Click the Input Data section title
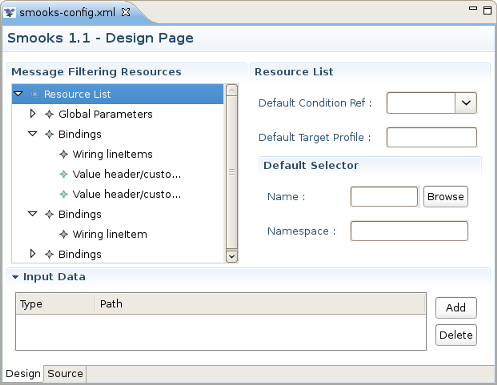 [x=54, y=277]
